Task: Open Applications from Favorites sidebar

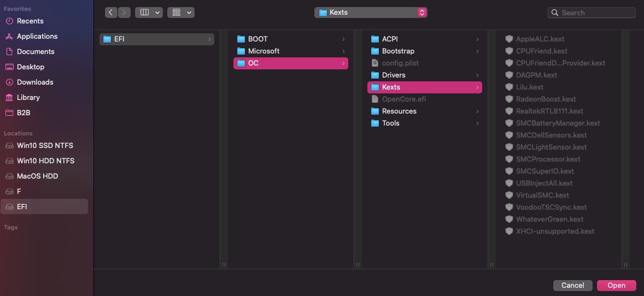Action: coord(44,36)
